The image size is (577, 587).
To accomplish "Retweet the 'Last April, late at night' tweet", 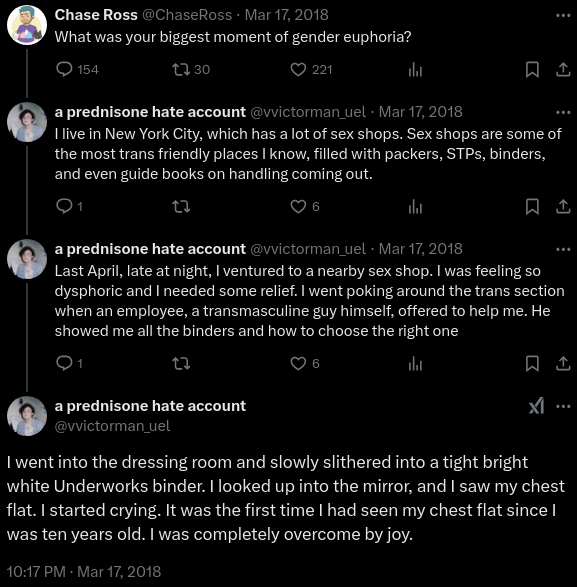I will (181, 363).
